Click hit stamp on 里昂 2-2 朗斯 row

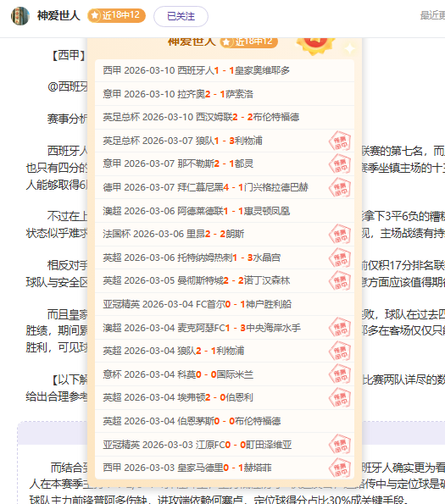coord(340,235)
